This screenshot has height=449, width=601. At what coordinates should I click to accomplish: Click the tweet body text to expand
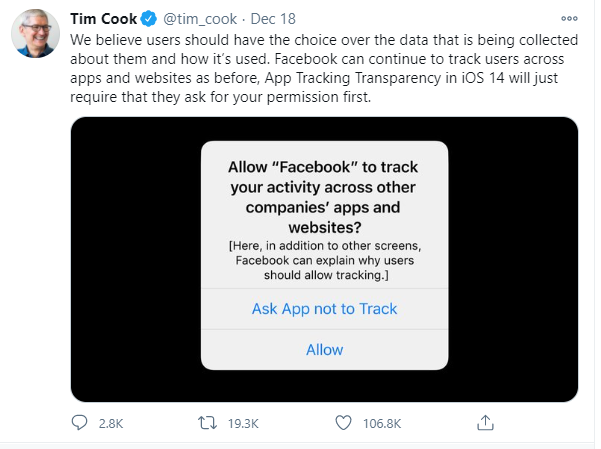pos(324,68)
